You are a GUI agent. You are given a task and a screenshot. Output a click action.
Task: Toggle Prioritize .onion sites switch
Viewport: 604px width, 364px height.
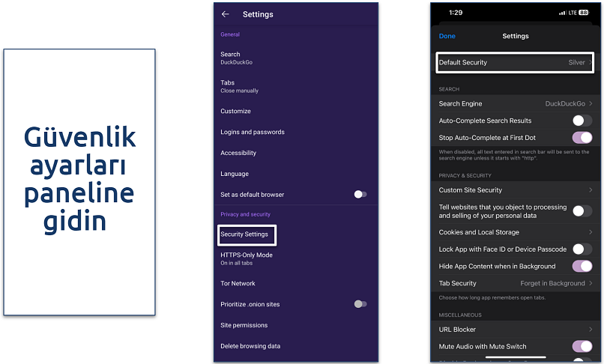[360, 304]
